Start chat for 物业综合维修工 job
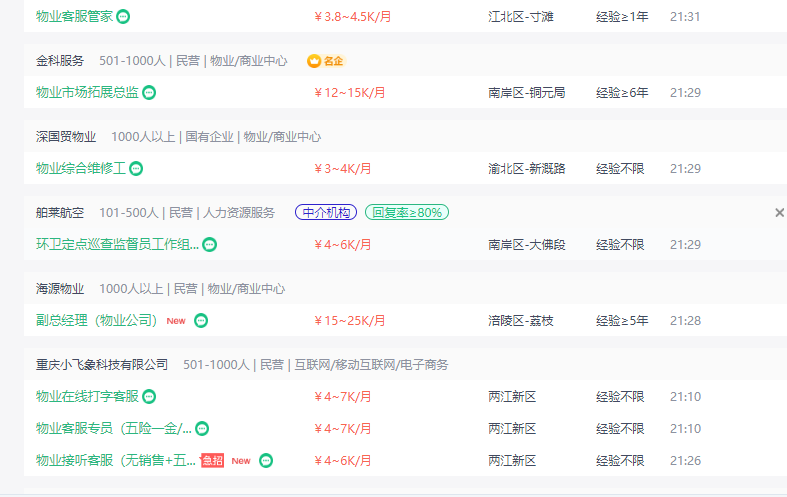Image resolution: width=787 pixels, height=497 pixels. click(136, 169)
